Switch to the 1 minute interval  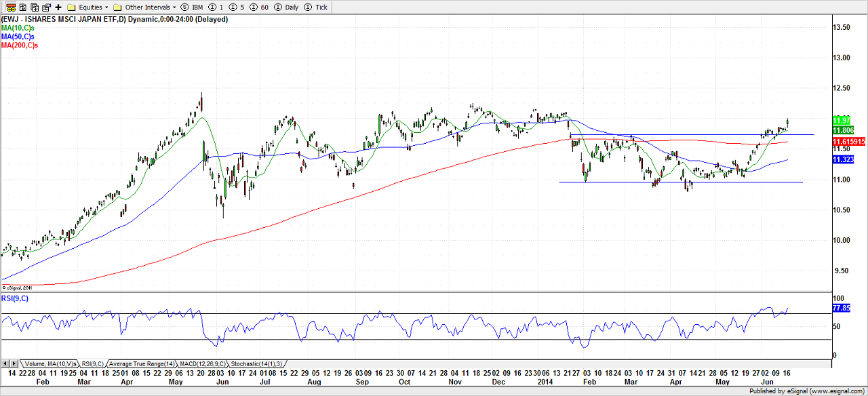[217, 7]
